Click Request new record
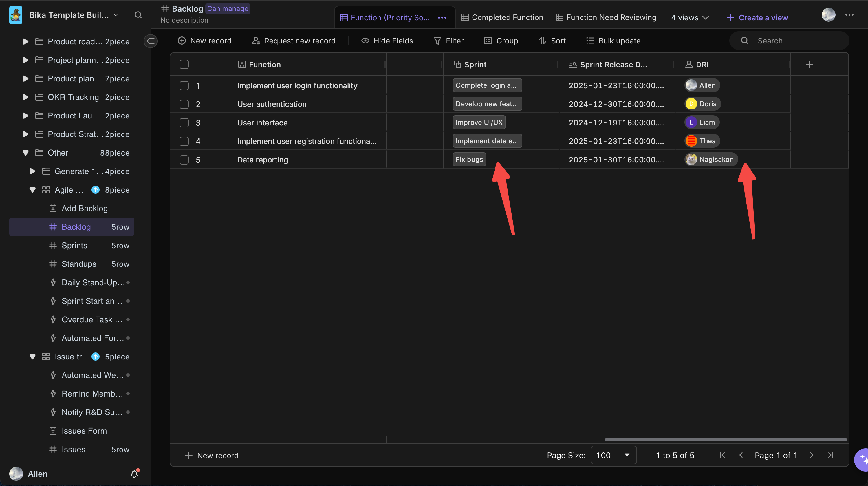The width and height of the screenshot is (868, 486). (294, 41)
